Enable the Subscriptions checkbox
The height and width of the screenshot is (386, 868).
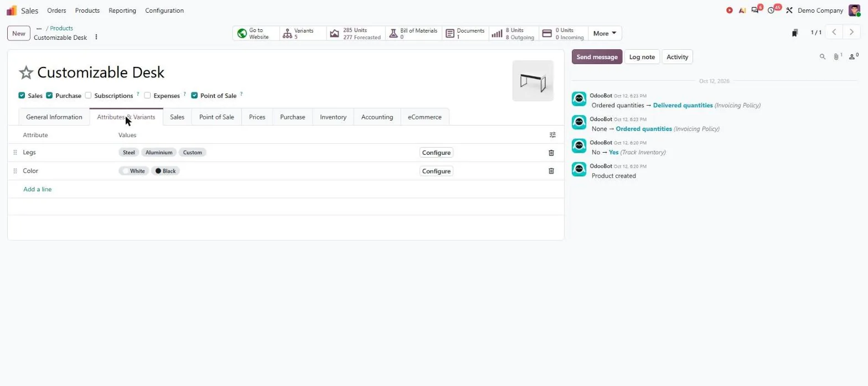(x=88, y=95)
